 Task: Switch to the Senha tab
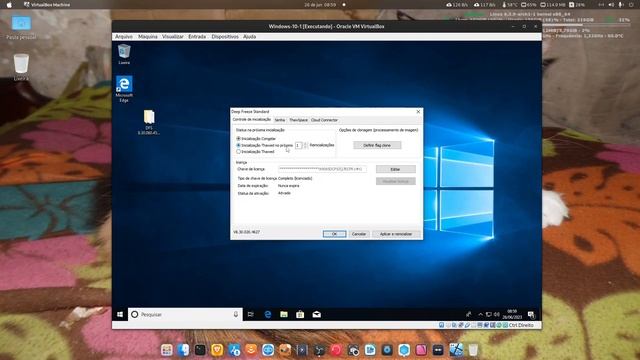pyautogui.click(x=280, y=120)
